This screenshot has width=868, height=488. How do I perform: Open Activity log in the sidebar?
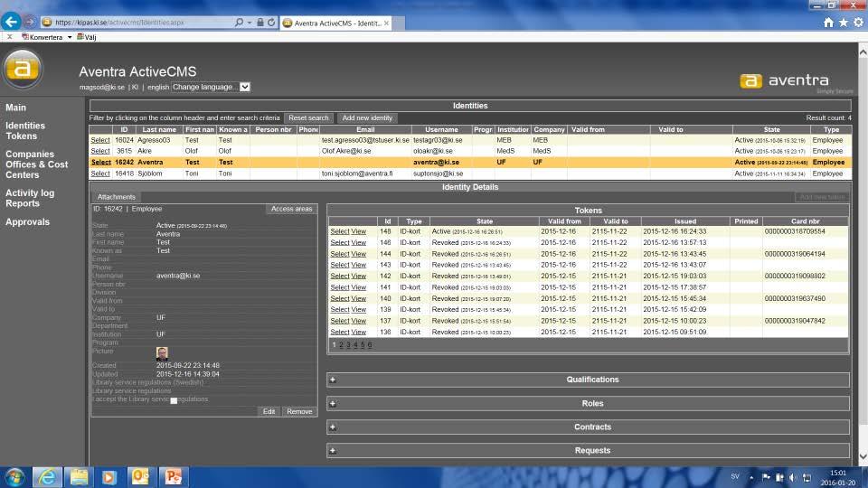pos(29,192)
